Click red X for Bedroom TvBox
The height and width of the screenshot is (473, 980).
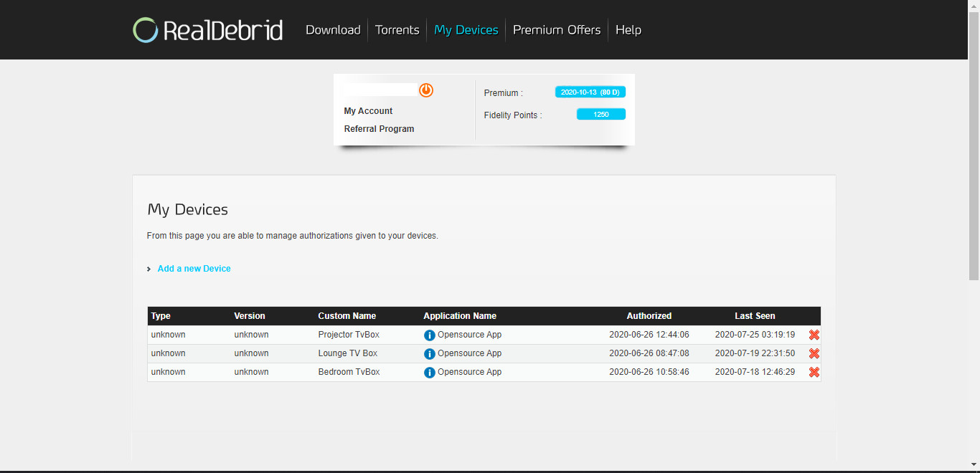click(814, 372)
